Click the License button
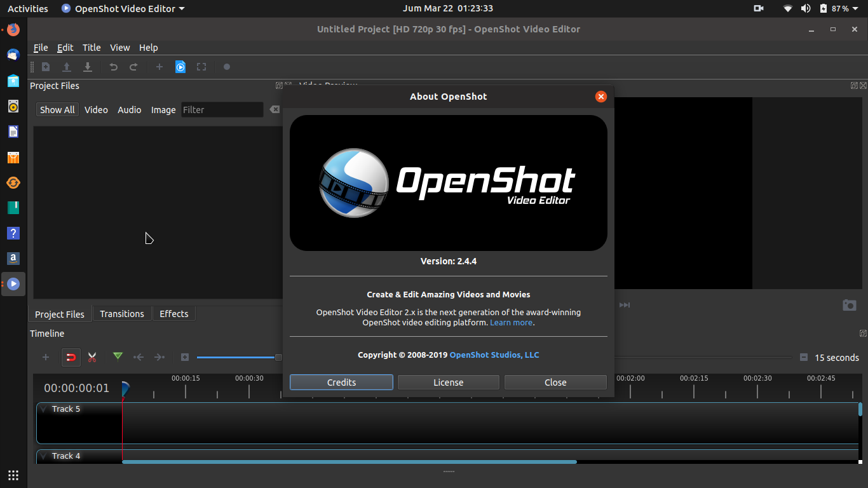Image resolution: width=868 pixels, height=488 pixels. (449, 382)
